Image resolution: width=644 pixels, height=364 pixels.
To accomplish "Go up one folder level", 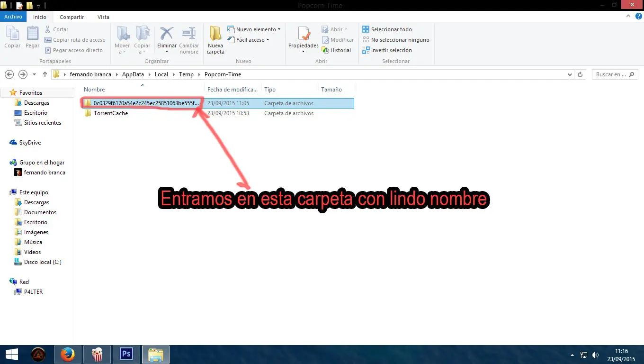I will click(x=45, y=74).
